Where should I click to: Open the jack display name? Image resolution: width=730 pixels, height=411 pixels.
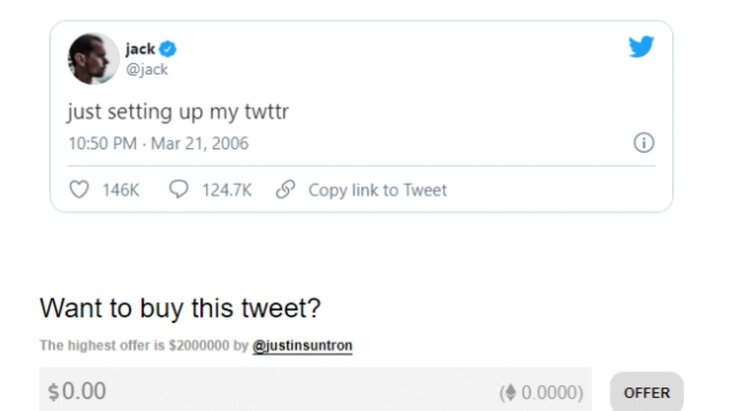(140, 49)
